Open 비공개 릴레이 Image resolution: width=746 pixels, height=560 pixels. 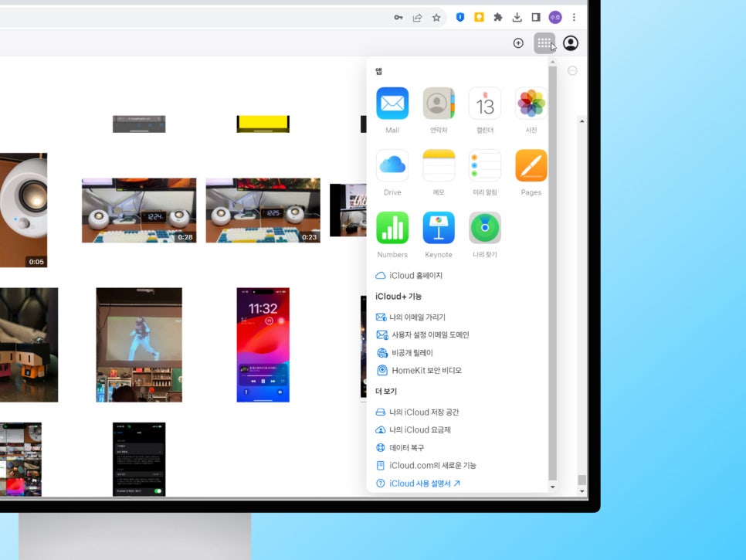pyautogui.click(x=405, y=353)
